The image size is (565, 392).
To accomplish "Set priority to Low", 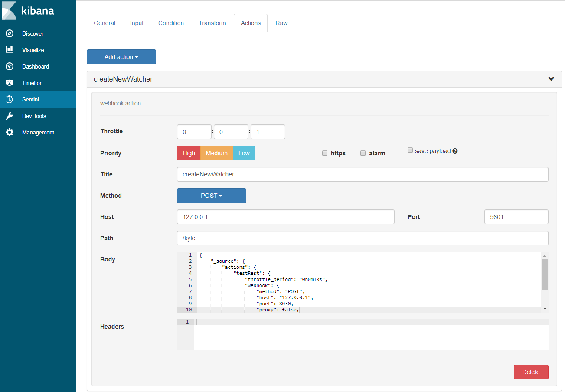I will (x=244, y=153).
